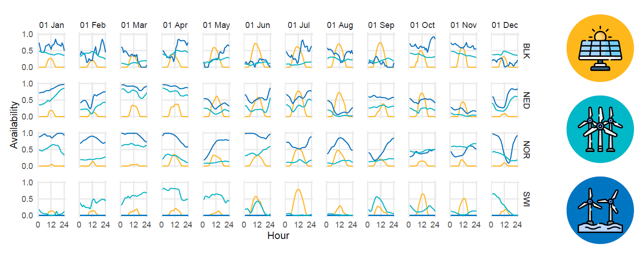Click the BLK row label

526,51
